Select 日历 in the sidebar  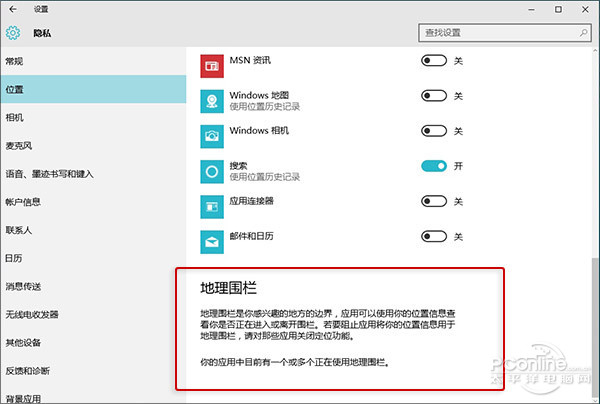coord(93,258)
